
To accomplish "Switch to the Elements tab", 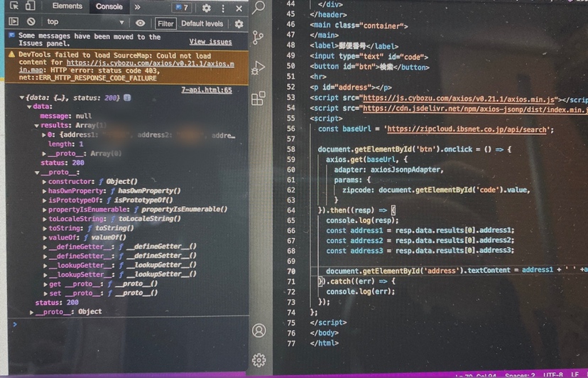I will point(67,6).
